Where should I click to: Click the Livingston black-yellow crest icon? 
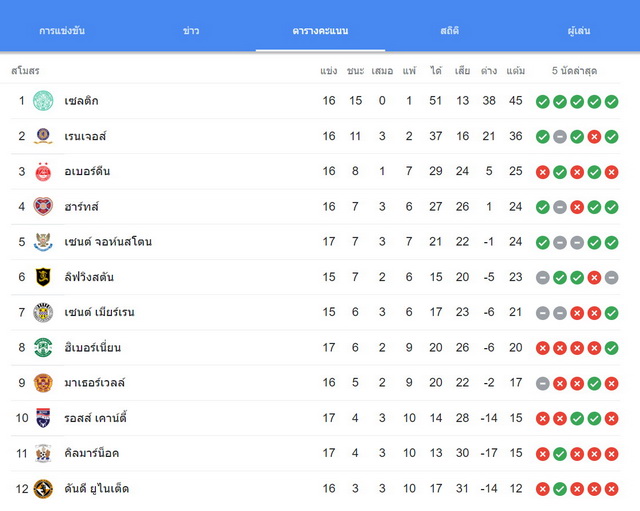[x=43, y=277]
